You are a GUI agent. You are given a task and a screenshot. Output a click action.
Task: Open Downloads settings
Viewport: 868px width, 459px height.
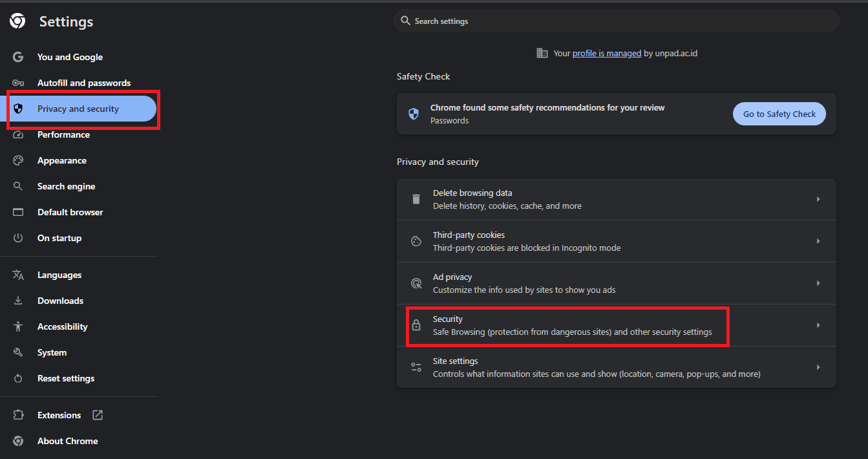coord(60,301)
